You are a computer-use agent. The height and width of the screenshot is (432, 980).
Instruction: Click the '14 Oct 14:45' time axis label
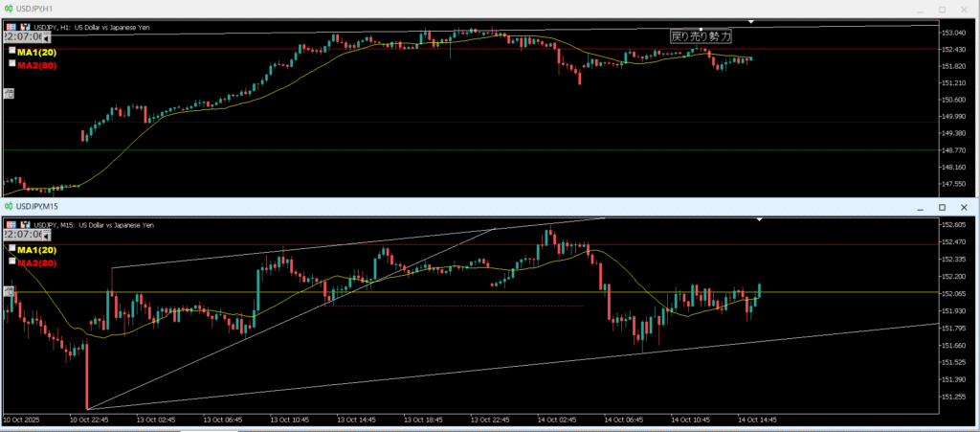(757, 419)
